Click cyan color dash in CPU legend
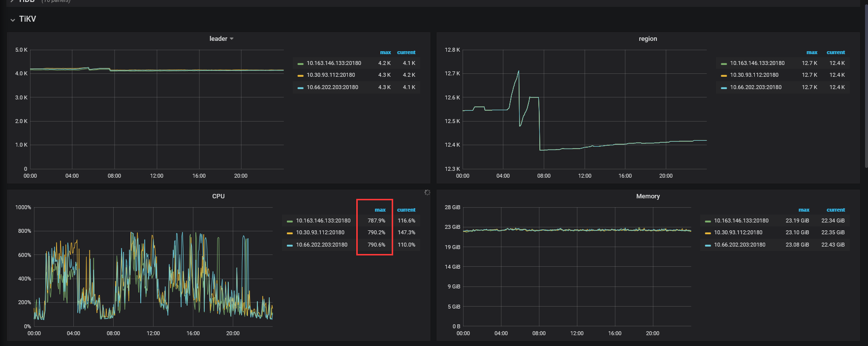The height and width of the screenshot is (346, 868). coord(290,245)
